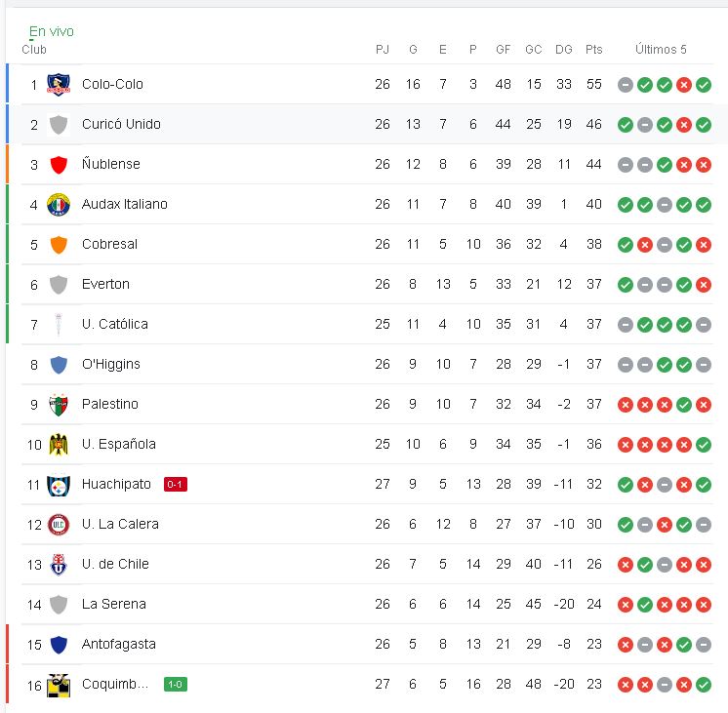Click Colo-Colo's most recent result icon
Image resolution: width=728 pixels, height=713 pixels.
pos(704,85)
